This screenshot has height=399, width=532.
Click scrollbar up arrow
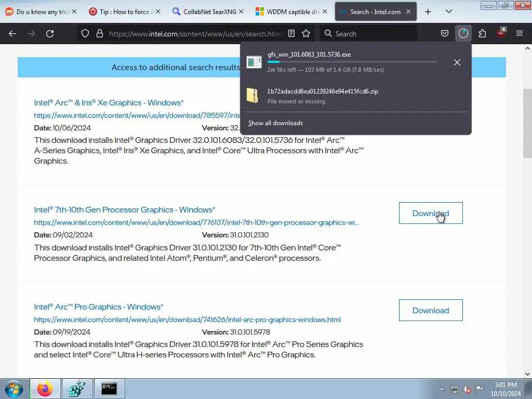click(x=528, y=48)
